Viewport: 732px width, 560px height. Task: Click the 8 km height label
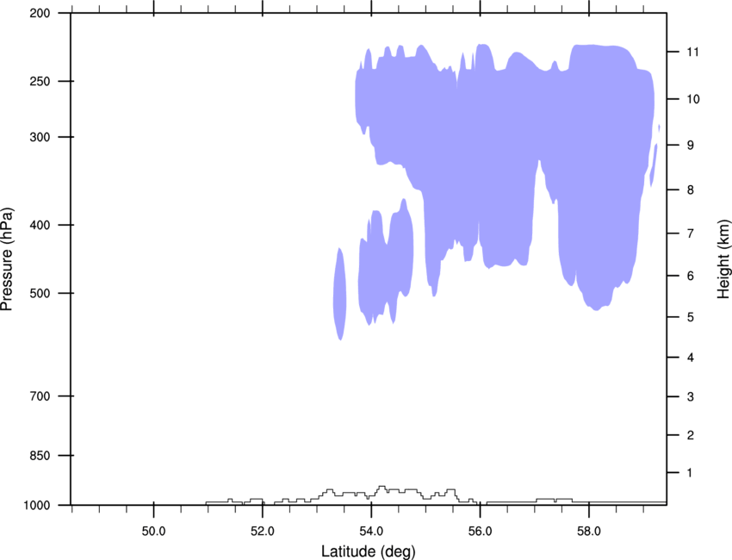coord(691,190)
